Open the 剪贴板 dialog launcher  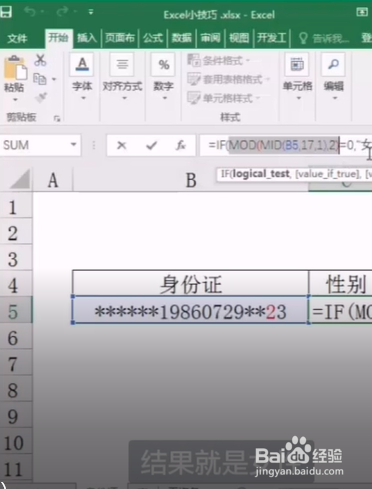[57, 118]
